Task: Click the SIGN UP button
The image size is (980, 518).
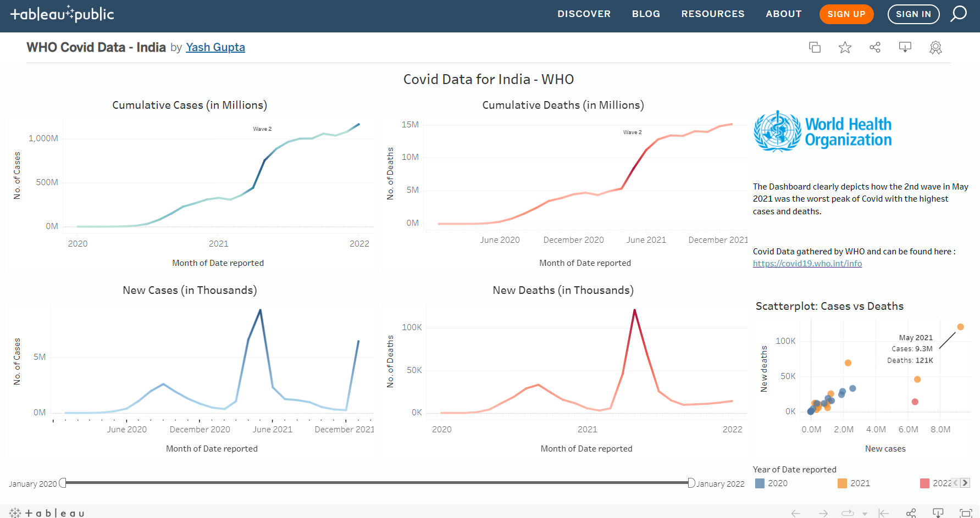Action: (x=846, y=14)
